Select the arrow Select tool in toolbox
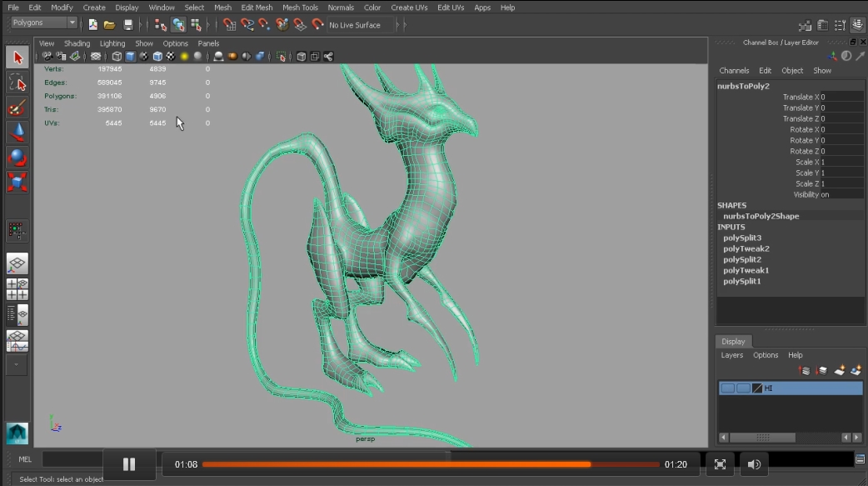This screenshot has height=486, width=868. click(17, 58)
